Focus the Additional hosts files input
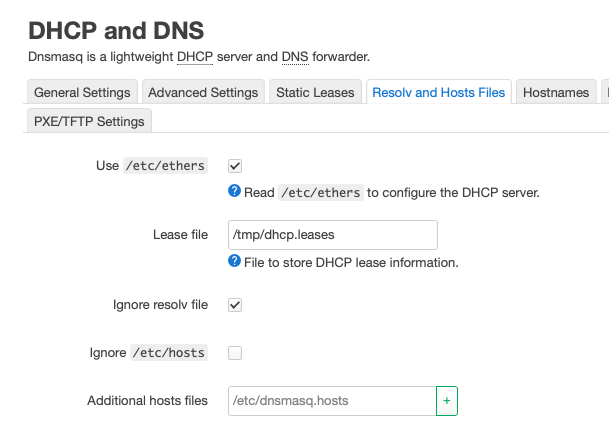The height and width of the screenshot is (430, 609). 332,401
